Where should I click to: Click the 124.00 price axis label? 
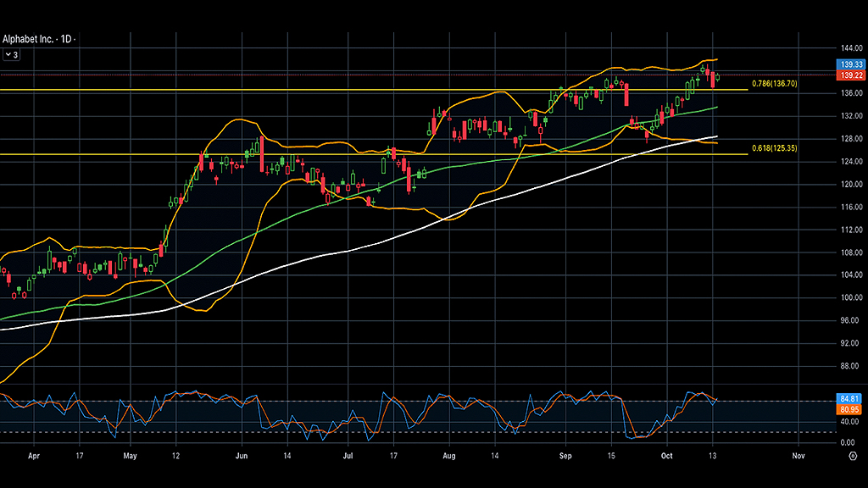[x=851, y=161]
